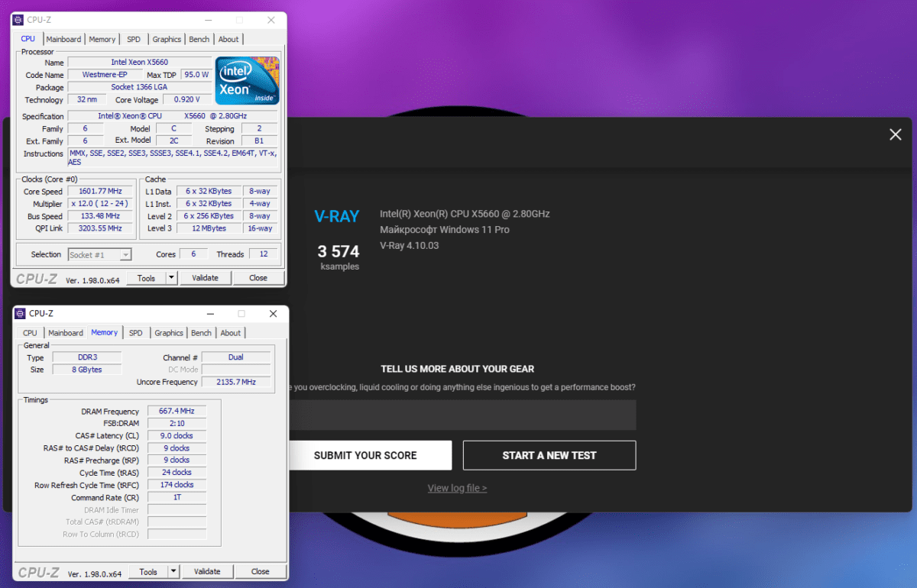Image resolution: width=917 pixels, height=588 pixels.
Task: Click the x 12.0 (12 - 24) multiplier value
Action: [102, 203]
